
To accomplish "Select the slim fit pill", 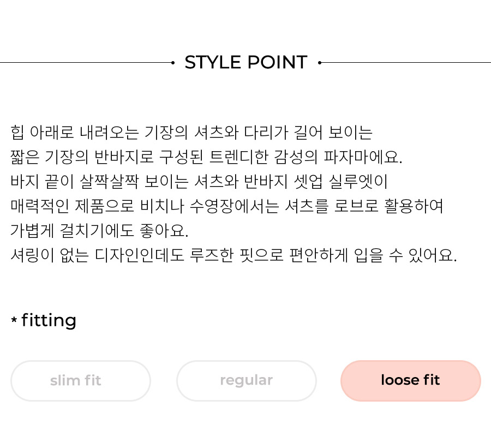I will [81, 381].
